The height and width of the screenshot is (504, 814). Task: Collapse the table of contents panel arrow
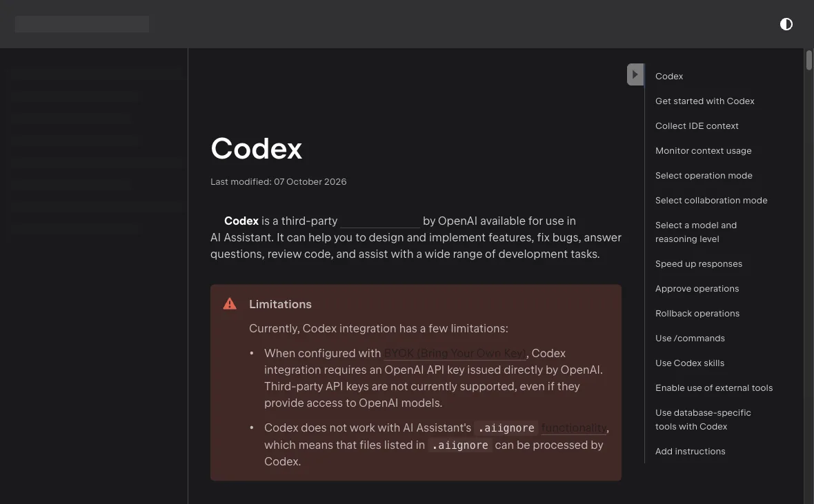coord(635,74)
